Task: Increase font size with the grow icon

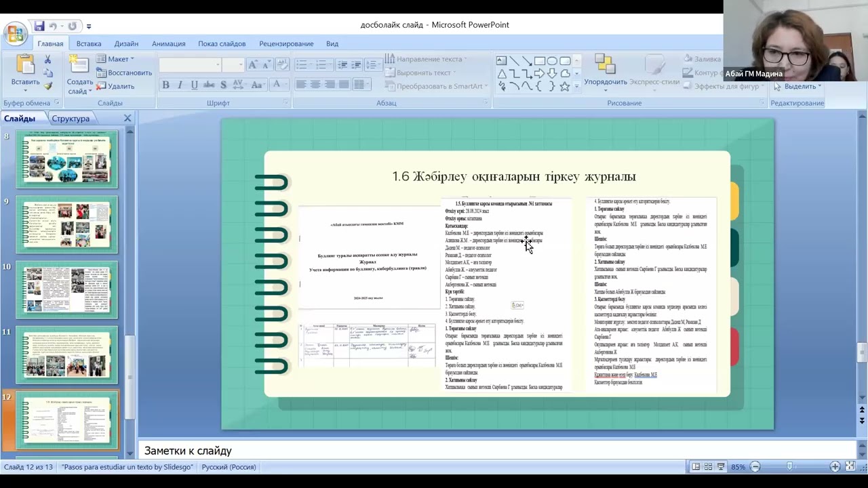Action: (x=253, y=65)
